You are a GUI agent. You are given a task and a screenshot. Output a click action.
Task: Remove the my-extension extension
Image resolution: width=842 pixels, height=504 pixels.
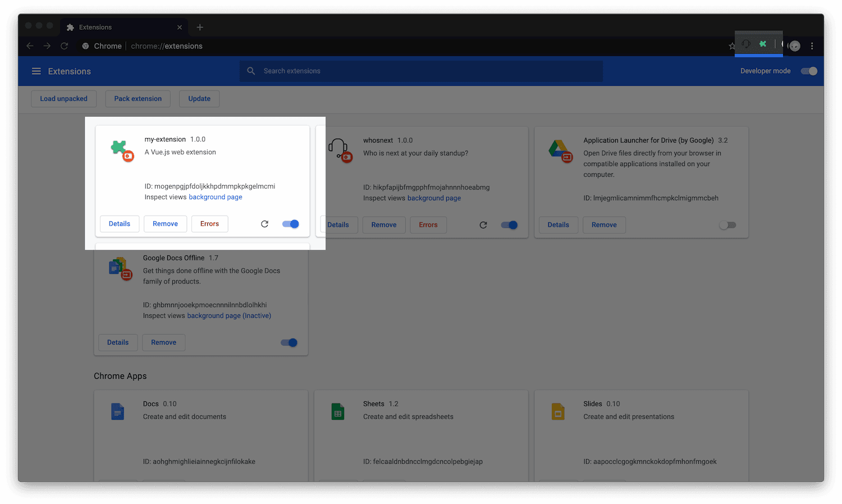coord(165,224)
